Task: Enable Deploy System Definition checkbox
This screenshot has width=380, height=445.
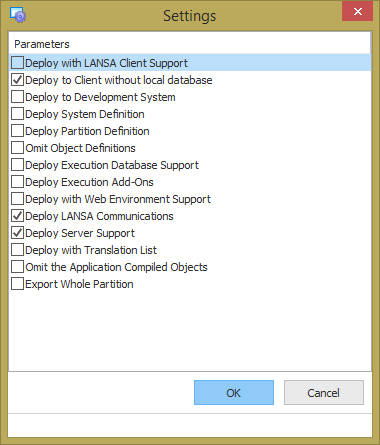Action: tap(17, 113)
